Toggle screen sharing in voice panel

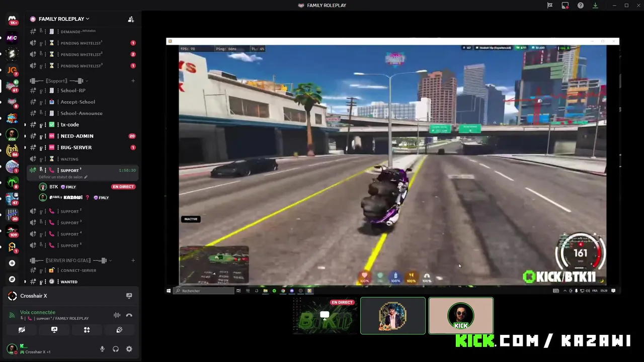pyautogui.click(x=54, y=330)
